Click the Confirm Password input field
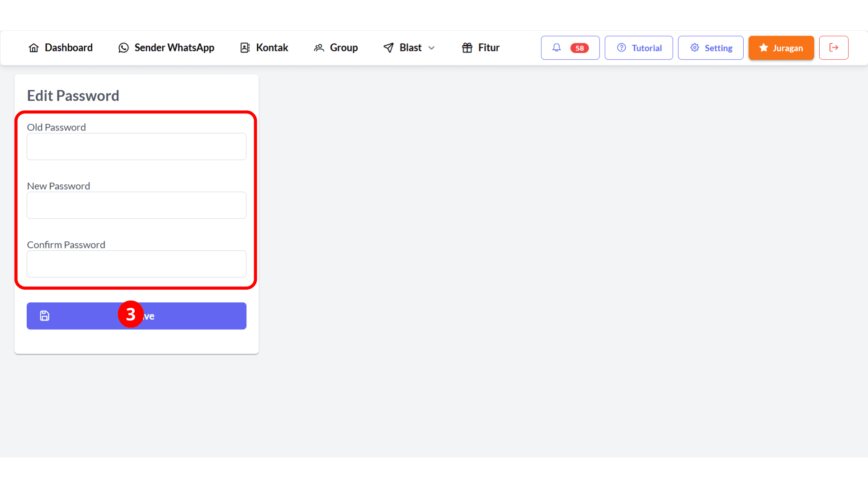This screenshot has height=488, width=868. click(137, 264)
